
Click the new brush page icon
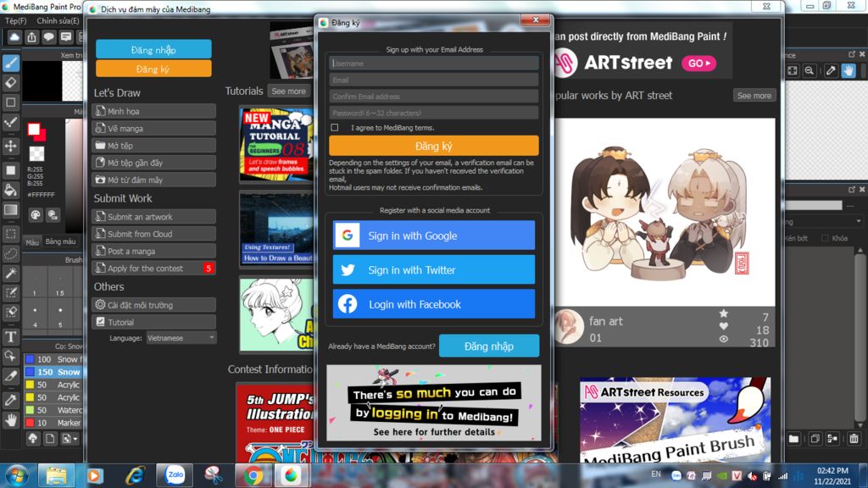(x=50, y=439)
